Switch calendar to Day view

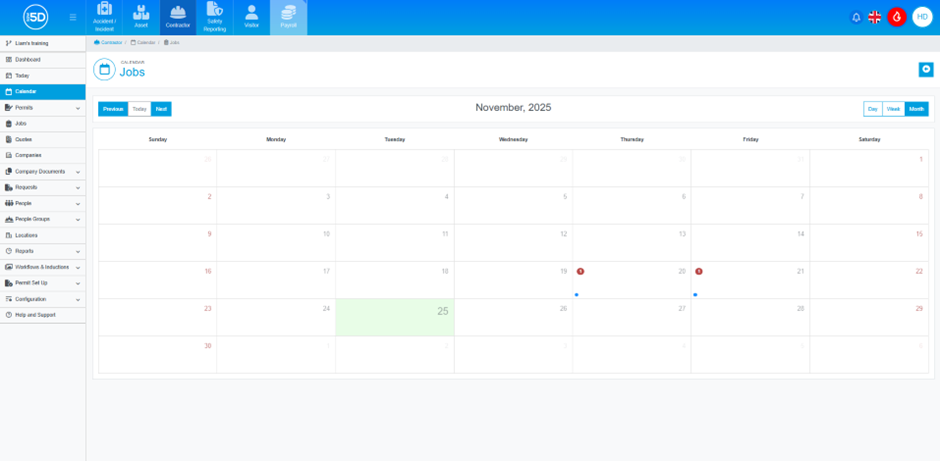(x=873, y=109)
